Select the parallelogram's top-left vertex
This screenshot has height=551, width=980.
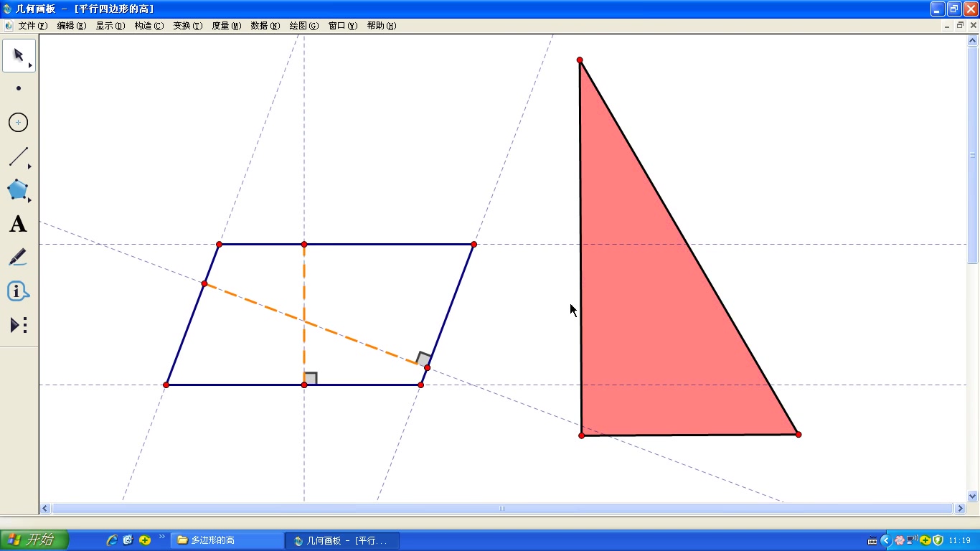tap(220, 245)
